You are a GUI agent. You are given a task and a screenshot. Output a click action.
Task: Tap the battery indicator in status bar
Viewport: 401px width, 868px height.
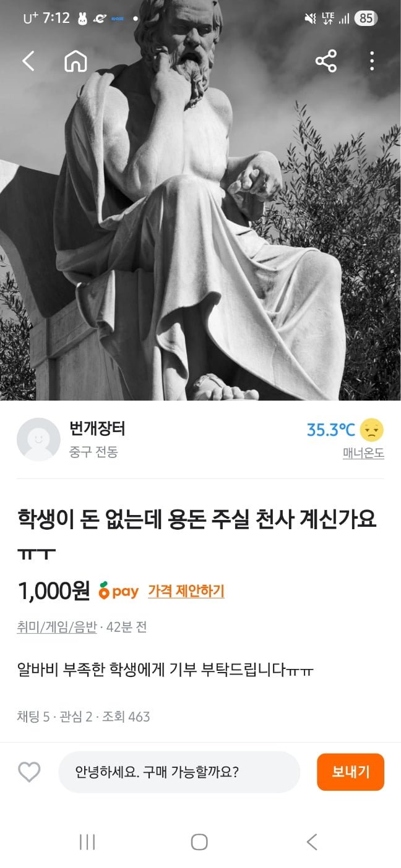pos(366,19)
